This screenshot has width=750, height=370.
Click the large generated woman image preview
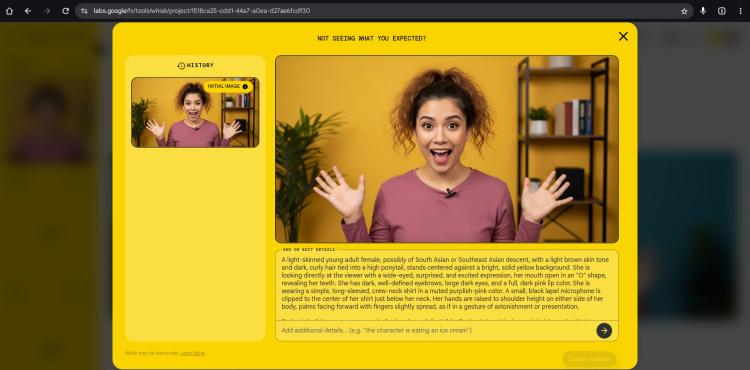447,149
